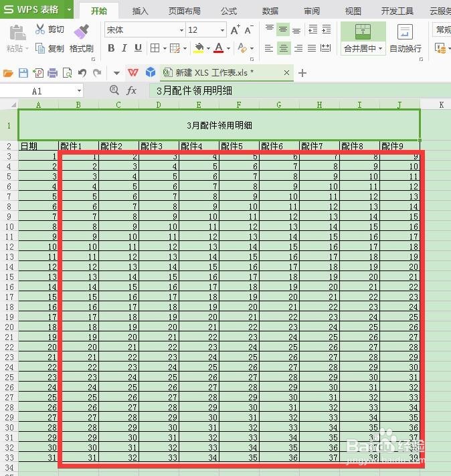The width and height of the screenshot is (451, 476).
Task: Click the decrease indent icon
Action: pos(313,29)
